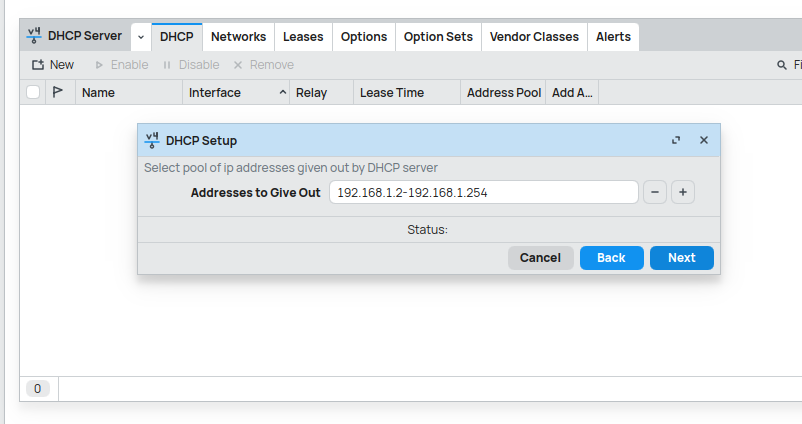Open the Vendor Classes tab
Screen dimensions: 802x424
(x=534, y=37)
